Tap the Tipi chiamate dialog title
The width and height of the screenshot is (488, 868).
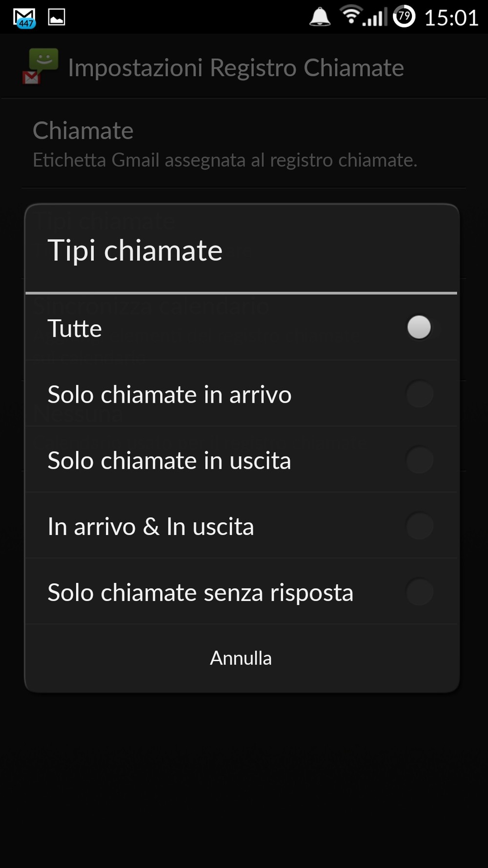tap(135, 250)
